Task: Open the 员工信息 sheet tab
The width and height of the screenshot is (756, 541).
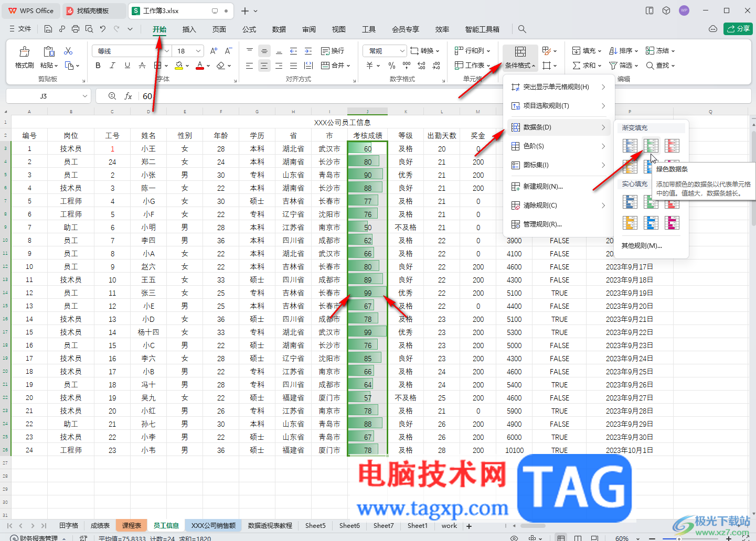Action: click(x=166, y=525)
